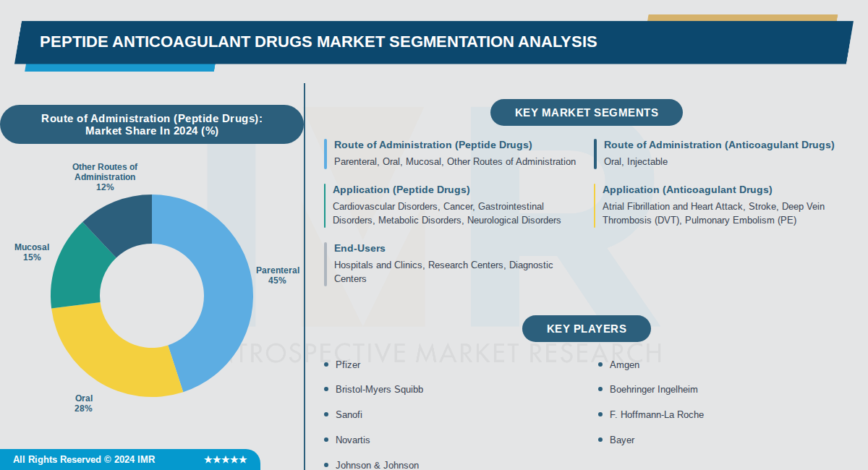868x470 pixels.
Task: Select the bullet icon beside Pfizer
Action: click(327, 365)
